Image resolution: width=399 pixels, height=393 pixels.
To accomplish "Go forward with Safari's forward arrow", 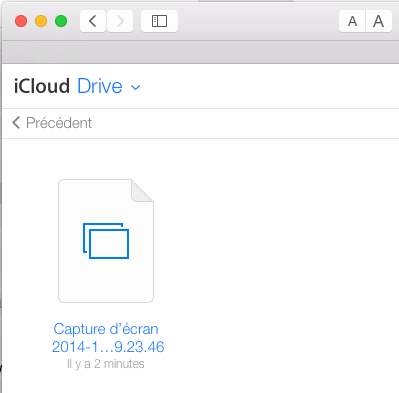I will (120, 21).
